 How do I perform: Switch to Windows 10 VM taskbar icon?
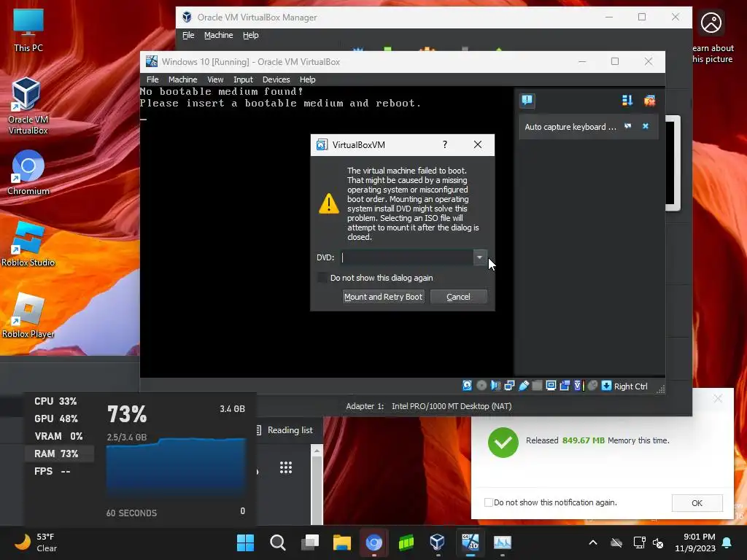471,542
